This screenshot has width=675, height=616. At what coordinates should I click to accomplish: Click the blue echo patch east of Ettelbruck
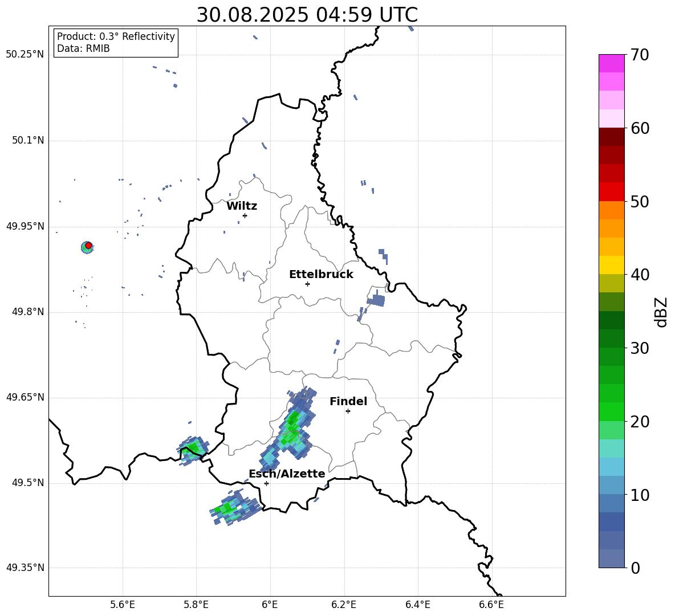377,299
